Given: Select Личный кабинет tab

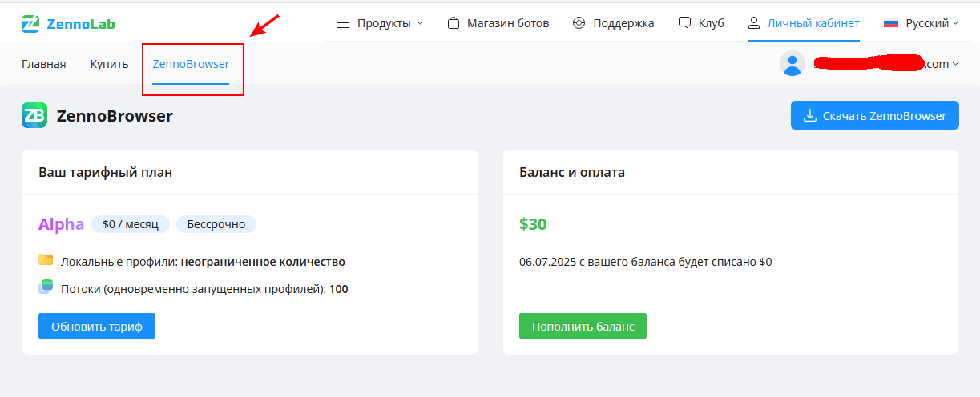Looking at the screenshot, I should [804, 23].
